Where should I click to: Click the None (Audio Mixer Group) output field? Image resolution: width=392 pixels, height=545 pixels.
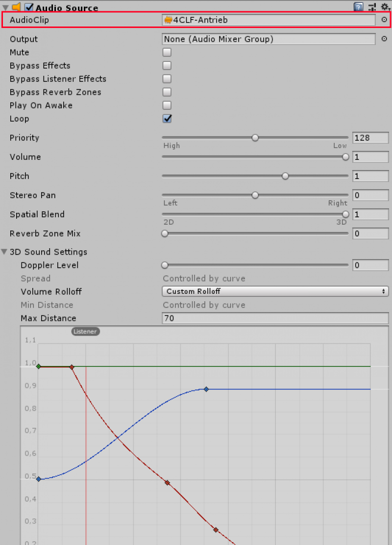[x=269, y=39]
